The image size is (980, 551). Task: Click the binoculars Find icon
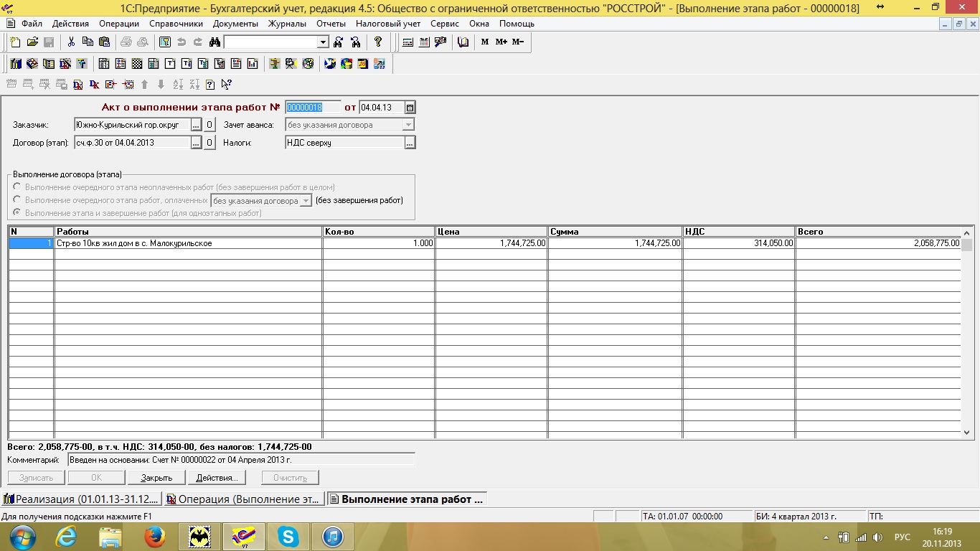click(214, 42)
